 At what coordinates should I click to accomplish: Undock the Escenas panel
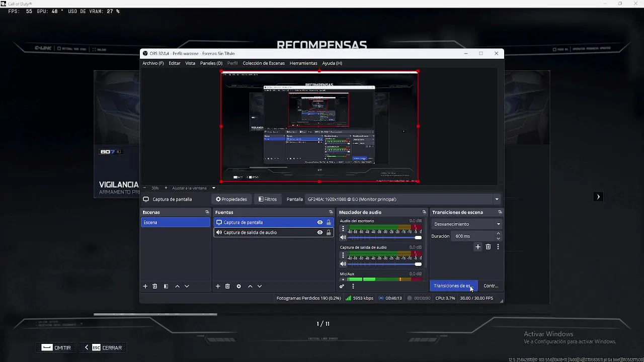tap(207, 212)
